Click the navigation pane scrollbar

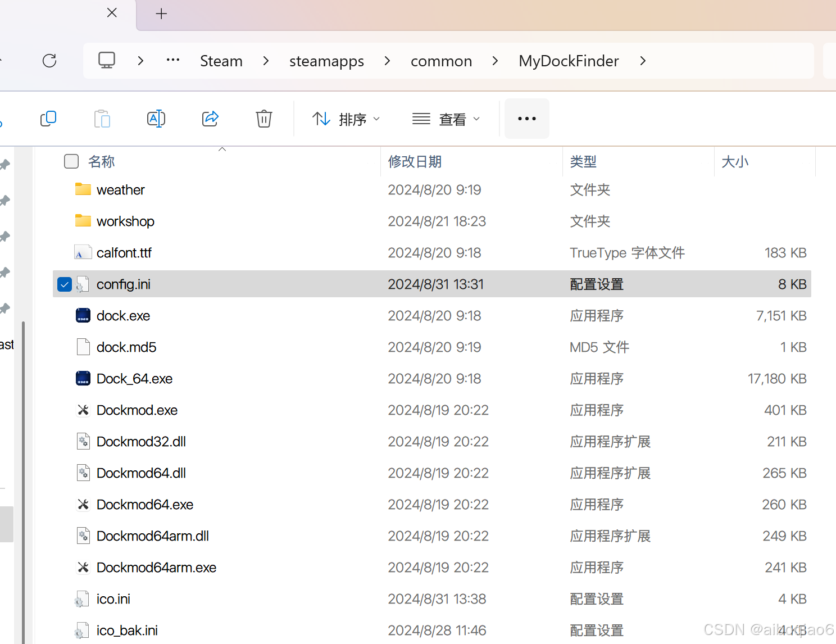[x=23, y=482]
